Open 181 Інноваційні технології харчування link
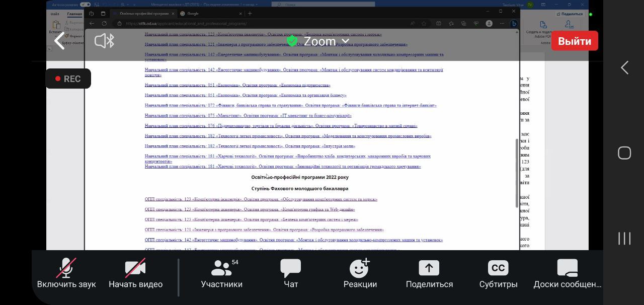Screen dimensions: 644x305 click(x=283, y=166)
